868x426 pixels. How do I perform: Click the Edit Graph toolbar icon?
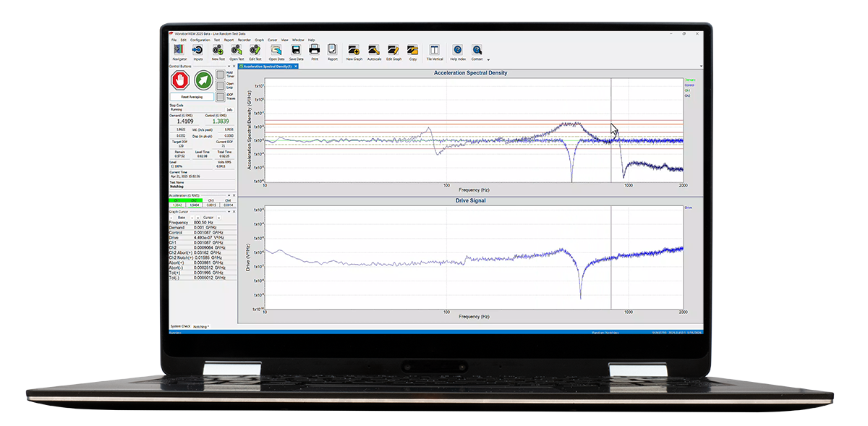[393, 51]
